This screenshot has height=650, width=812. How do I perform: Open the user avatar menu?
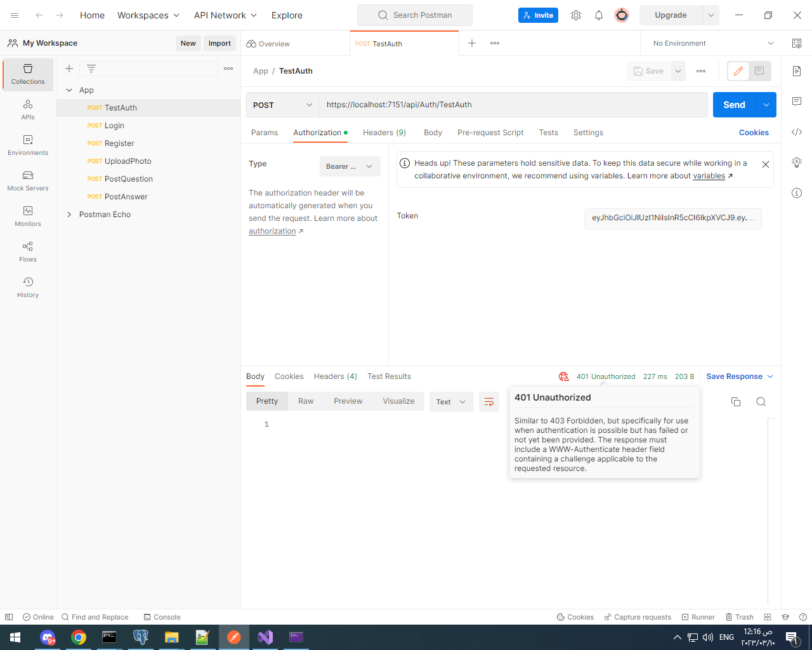point(622,15)
